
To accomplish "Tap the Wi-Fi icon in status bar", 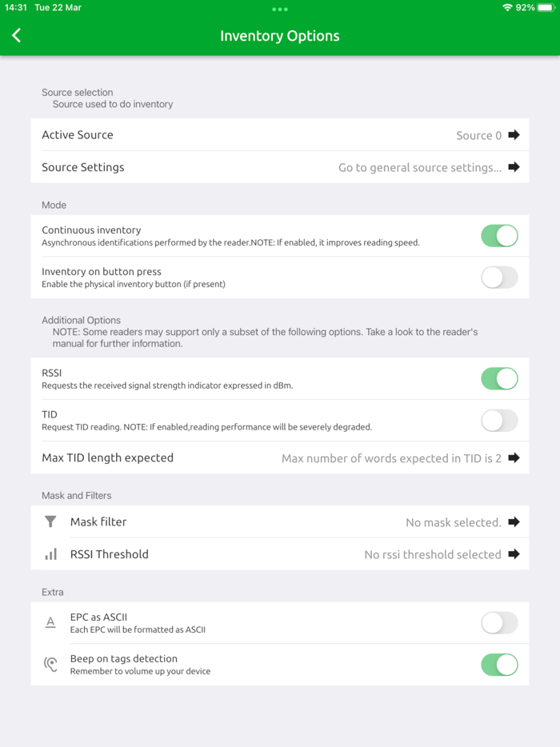I will pyautogui.click(x=507, y=7).
